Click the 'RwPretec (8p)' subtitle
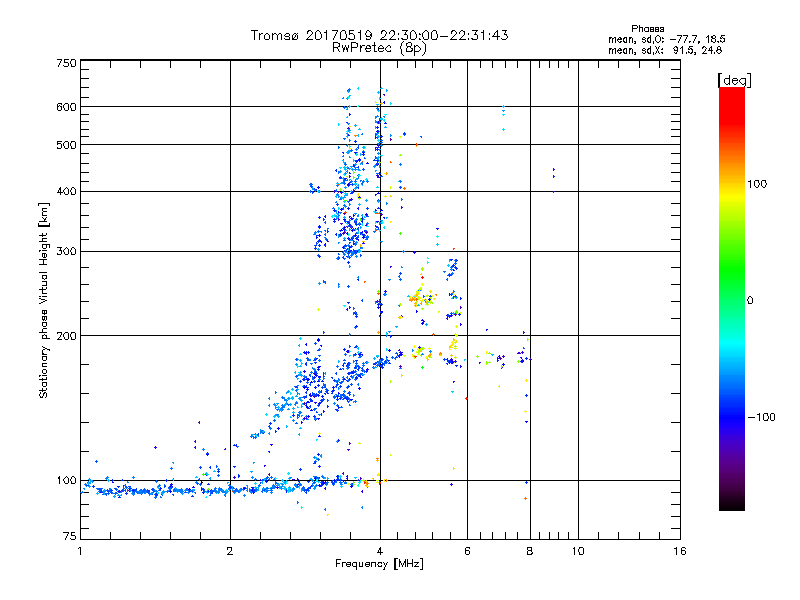Screen dimensions: 800x600 point(380,48)
